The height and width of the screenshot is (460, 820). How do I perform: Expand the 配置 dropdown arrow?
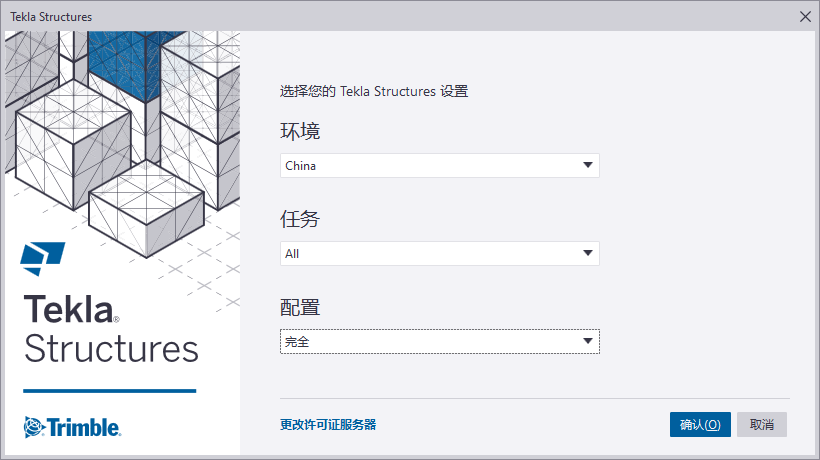pyautogui.click(x=588, y=341)
